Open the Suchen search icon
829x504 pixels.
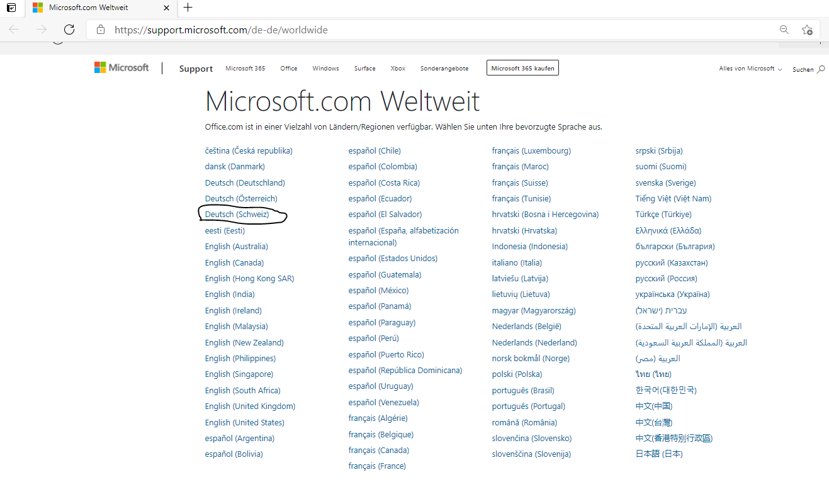(x=820, y=69)
